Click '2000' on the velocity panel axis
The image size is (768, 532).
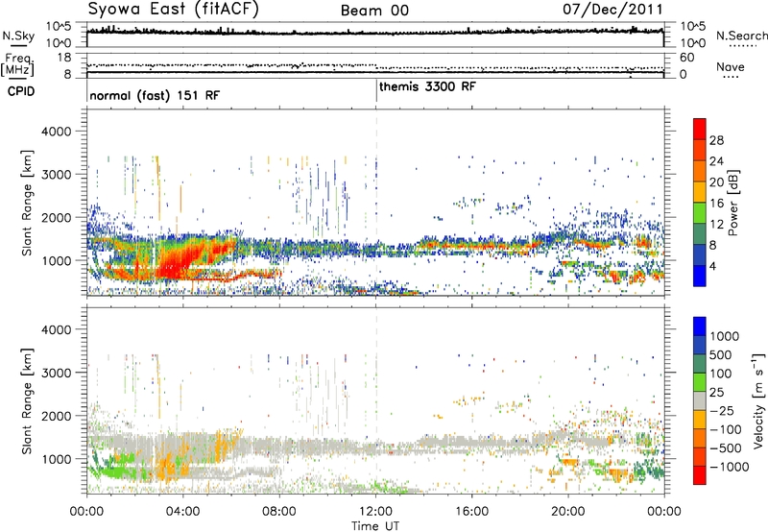tap(56, 416)
